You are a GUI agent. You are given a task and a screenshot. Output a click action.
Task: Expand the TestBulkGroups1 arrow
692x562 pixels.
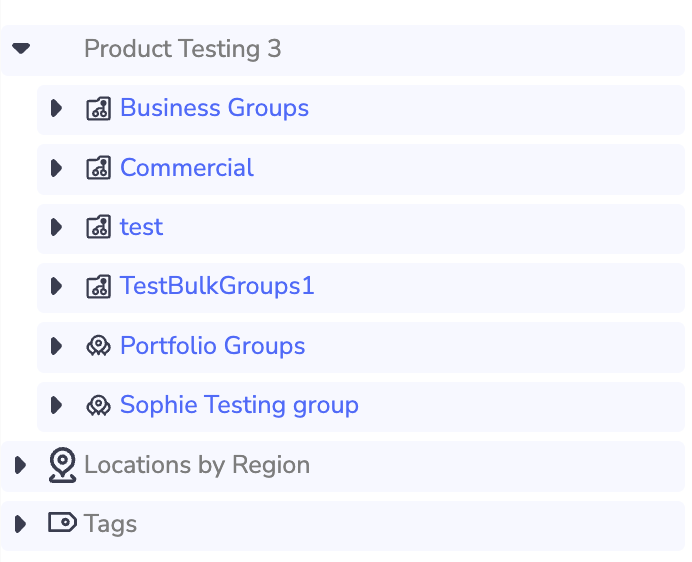[x=56, y=287]
